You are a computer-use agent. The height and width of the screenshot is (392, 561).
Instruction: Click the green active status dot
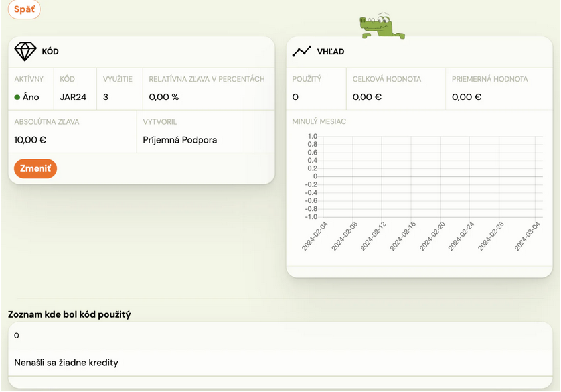17,98
